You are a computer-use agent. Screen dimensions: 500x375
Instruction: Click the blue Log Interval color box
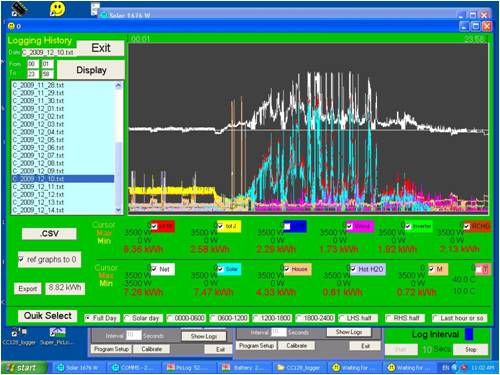pos(469,334)
